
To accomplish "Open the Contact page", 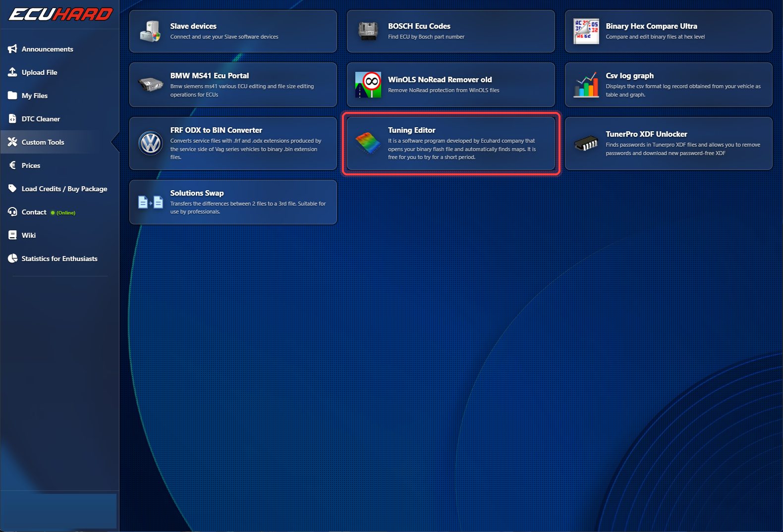I will tap(60, 212).
